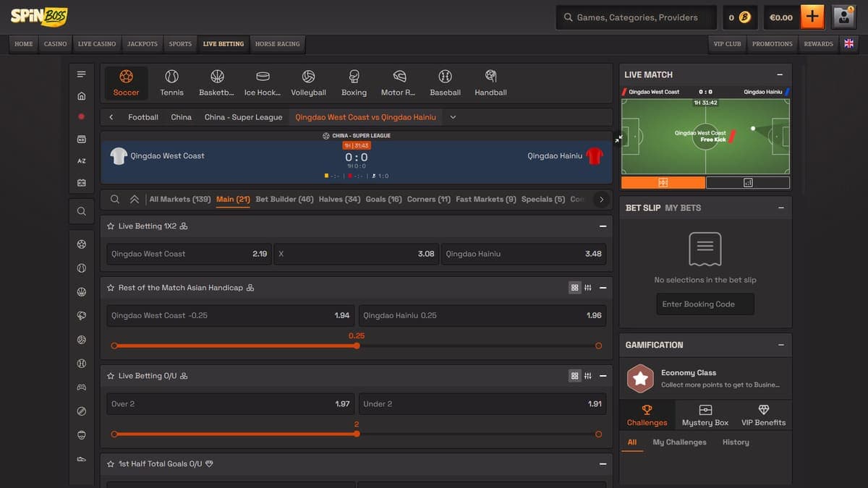Show pitch view in Live Match panel

[663, 183]
